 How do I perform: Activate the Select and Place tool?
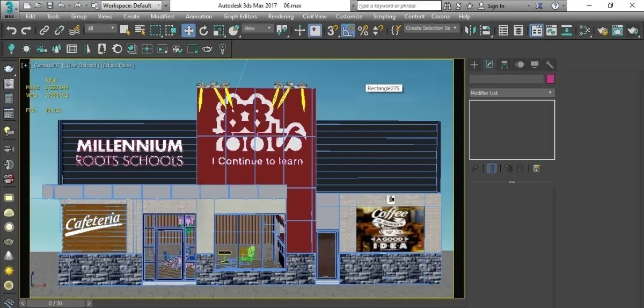(x=233, y=31)
